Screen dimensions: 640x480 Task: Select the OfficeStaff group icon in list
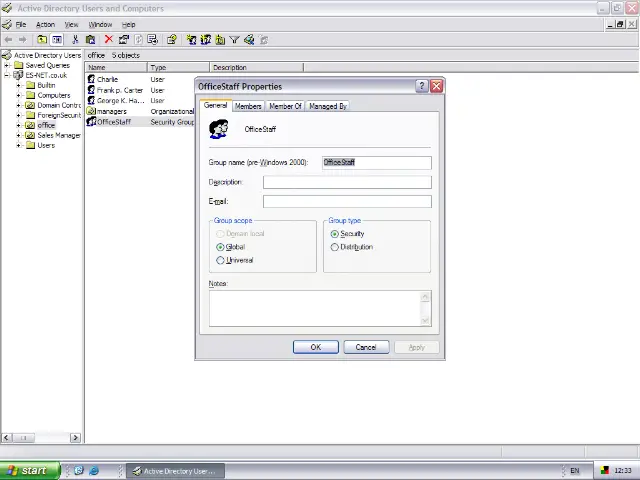pyautogui.click(x=91, y=122)
